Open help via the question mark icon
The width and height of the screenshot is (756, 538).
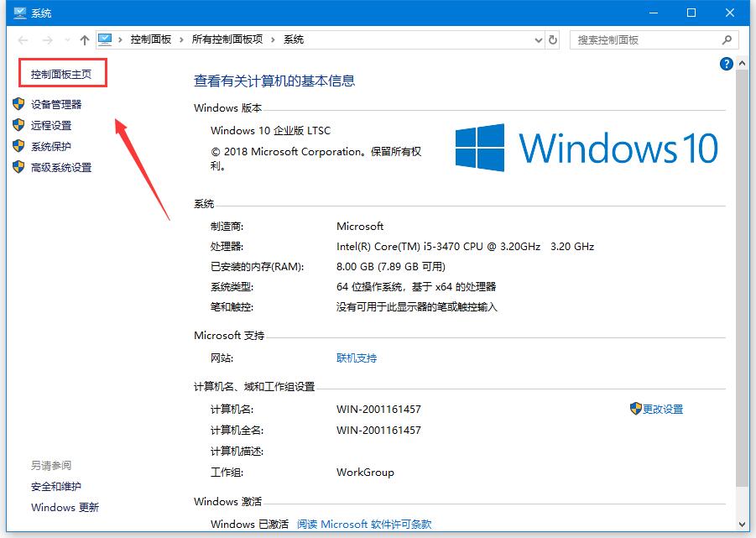(x=725, y=64)
